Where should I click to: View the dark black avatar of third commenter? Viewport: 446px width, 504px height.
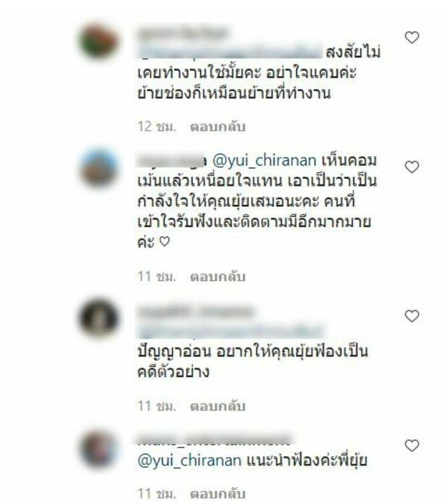[98, 318]
